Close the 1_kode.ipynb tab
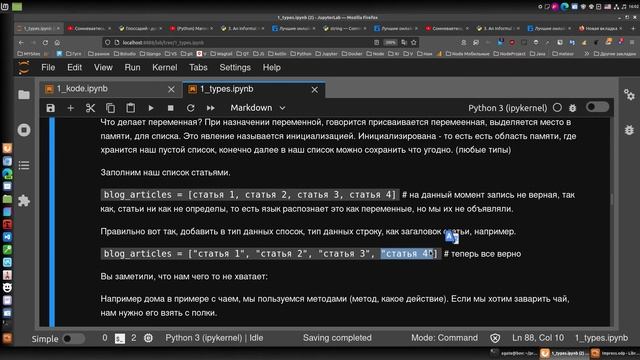The height and width of the screenshot is (360, 640). click(x=171, y=89)
